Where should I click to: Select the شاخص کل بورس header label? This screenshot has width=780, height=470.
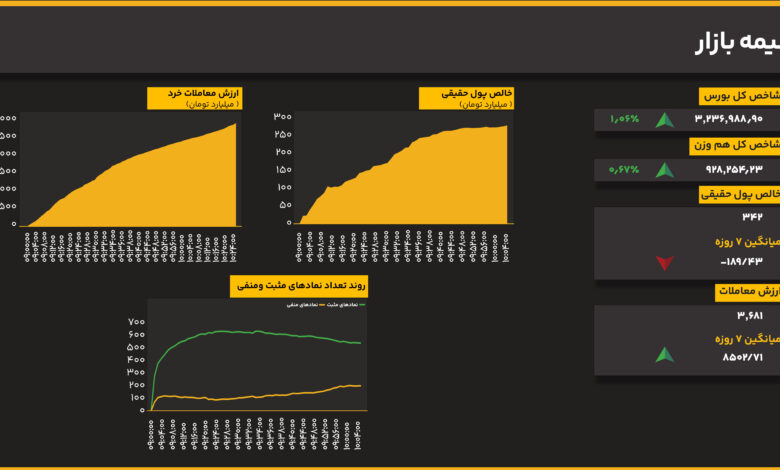[740, 96]
